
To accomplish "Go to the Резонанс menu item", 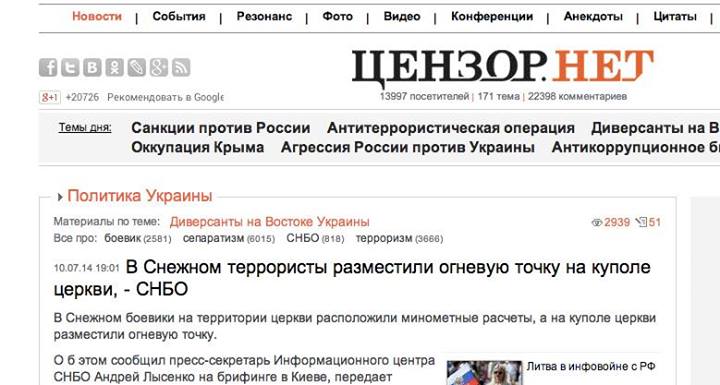I will pyautogui.click(x=264, y=17).
